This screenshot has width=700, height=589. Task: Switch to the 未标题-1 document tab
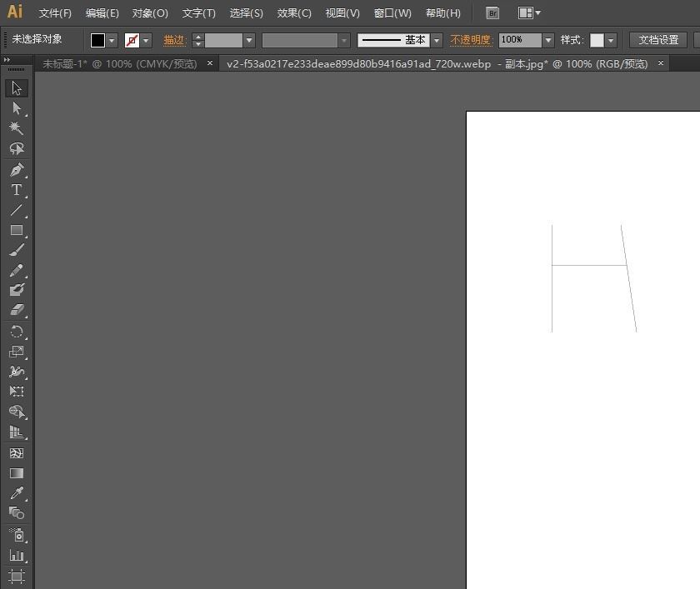click(x=118, y=63)
